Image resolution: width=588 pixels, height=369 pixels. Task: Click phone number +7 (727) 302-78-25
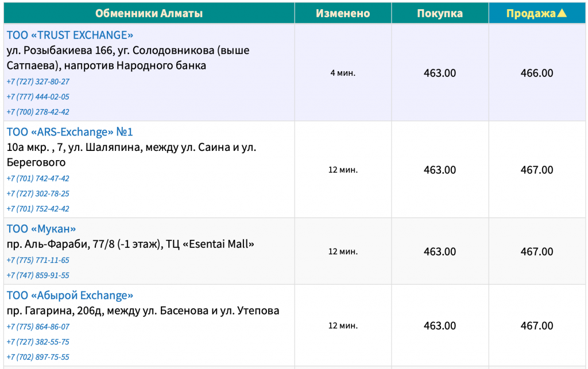coord(38,193)
